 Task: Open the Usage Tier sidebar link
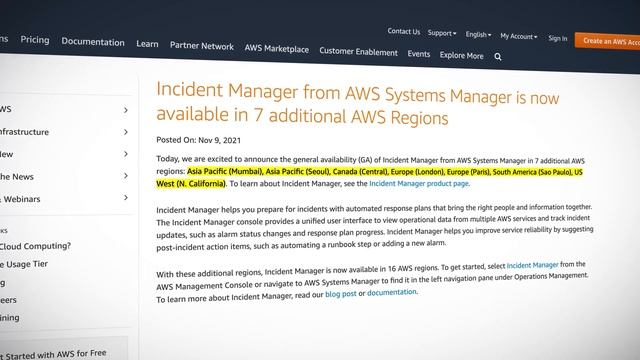(24, 264)
